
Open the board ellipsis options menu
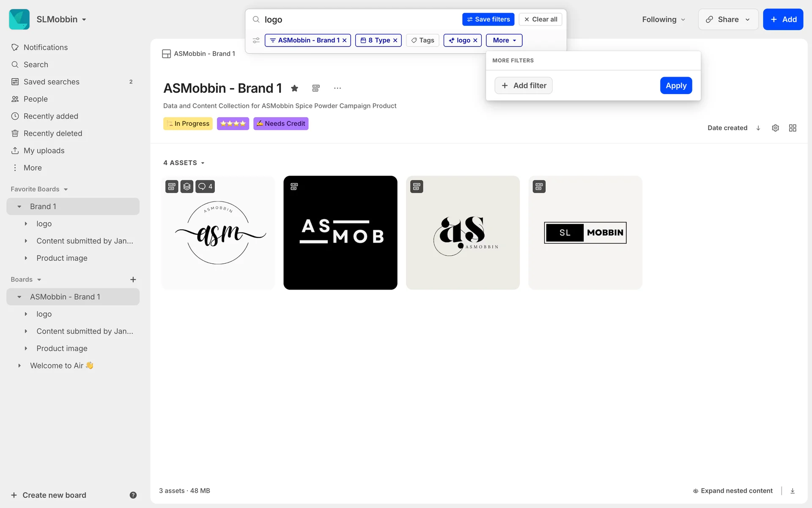coord(337,88)
